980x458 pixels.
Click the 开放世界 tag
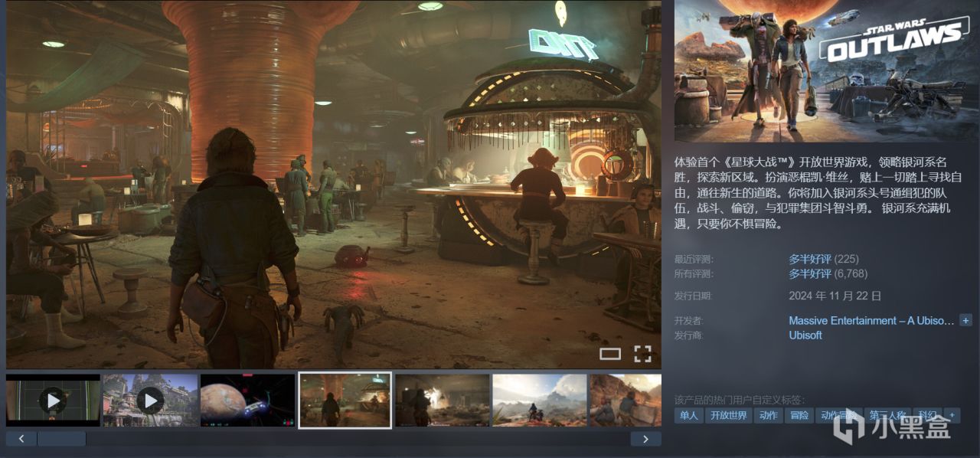click(728, 415)
